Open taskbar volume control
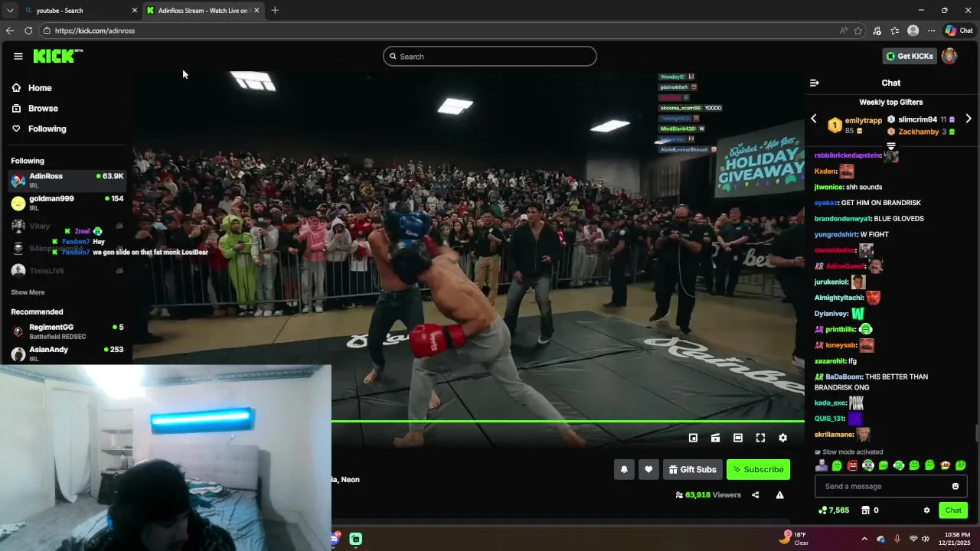The image size is (980, 551). tap(926, 539)
